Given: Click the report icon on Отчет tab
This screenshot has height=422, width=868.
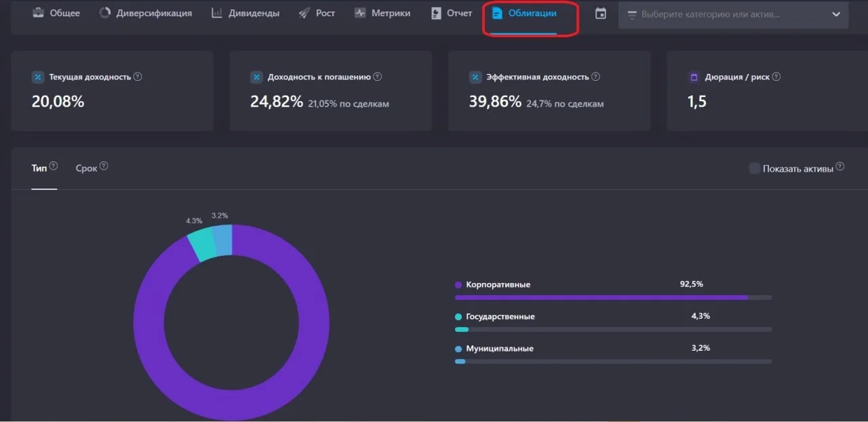Looking at the screenshot, I should pos(436,13).
